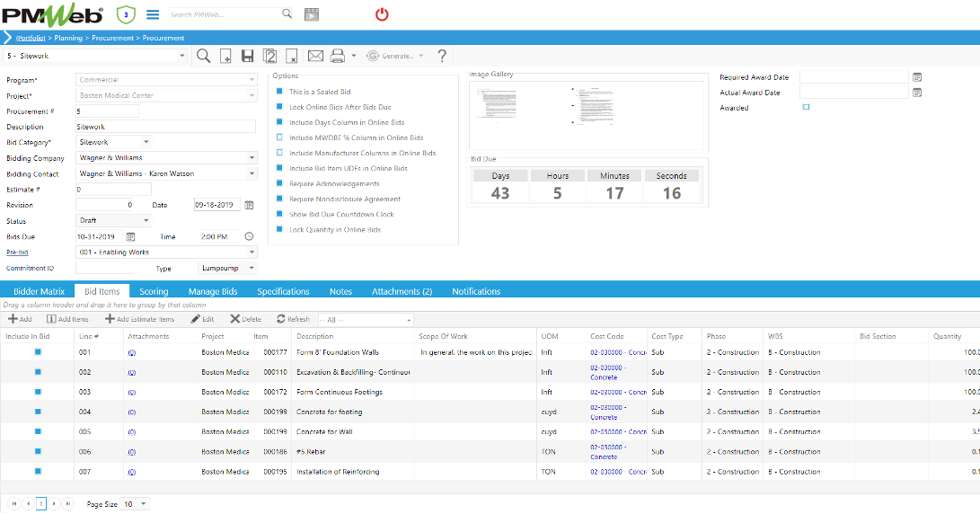Toggle Require Nondisclosure Agreement checkbox
Screen dimensions: 980x514
pyautogui.click(x=279, y=199)
